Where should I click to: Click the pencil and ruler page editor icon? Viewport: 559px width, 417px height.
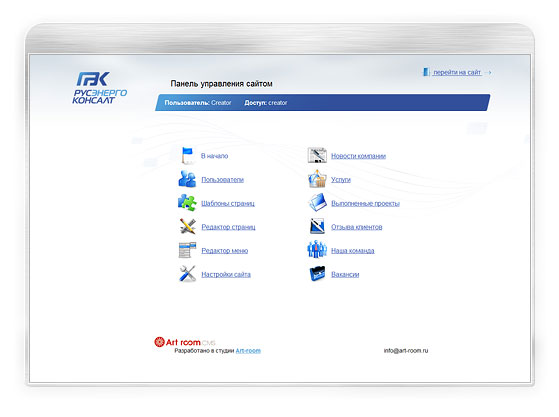pos(188,226)
